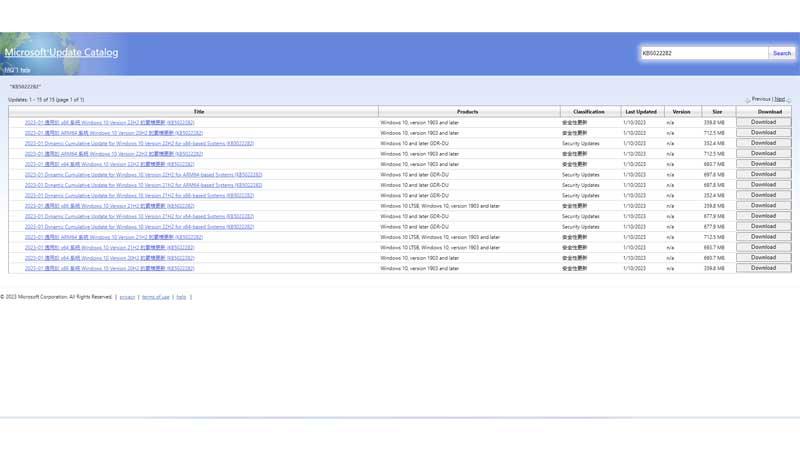Open Dynamic Cumulative Update 21H2 for ARM64-based Systems

coord(143,185)
